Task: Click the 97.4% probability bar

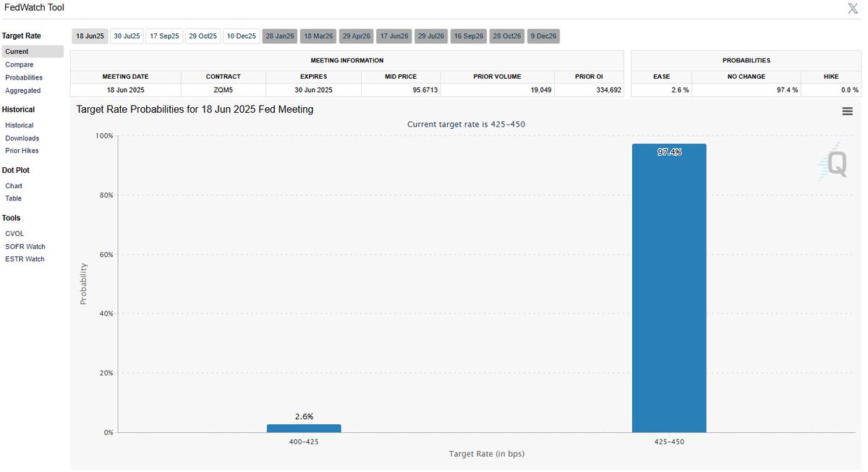Action: [669, 290]
